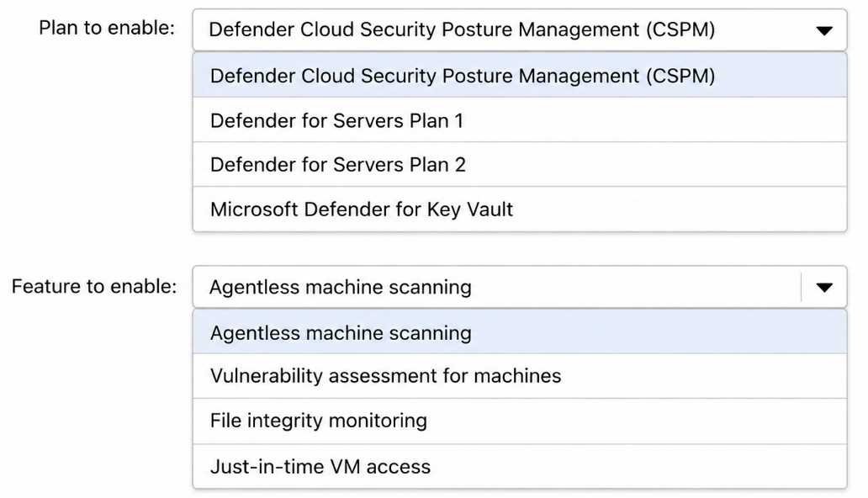Click "Key Vault" words in the last plan option
Viewport: 868px width, 498px height.
click(x=470, y=209)
